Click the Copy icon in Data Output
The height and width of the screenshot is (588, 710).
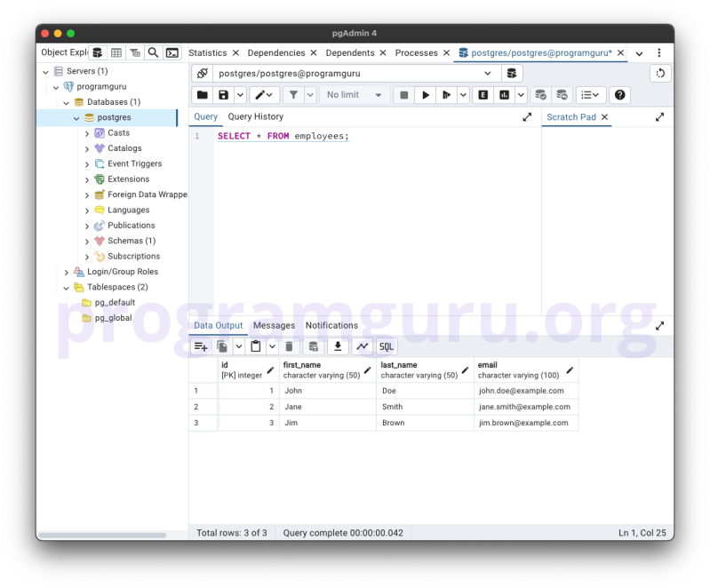(222, 346)
